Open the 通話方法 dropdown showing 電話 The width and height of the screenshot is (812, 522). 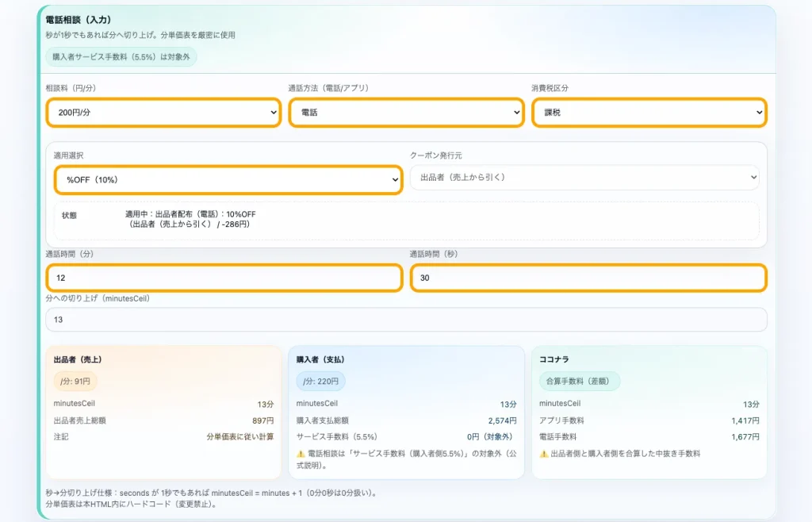(x=405, y=113)
